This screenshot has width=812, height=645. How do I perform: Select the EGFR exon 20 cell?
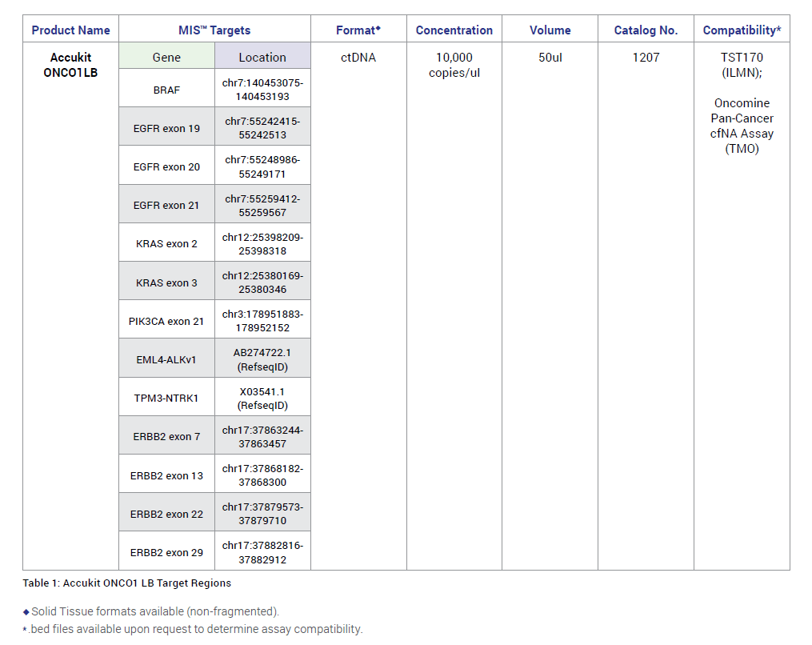[166, 166]
